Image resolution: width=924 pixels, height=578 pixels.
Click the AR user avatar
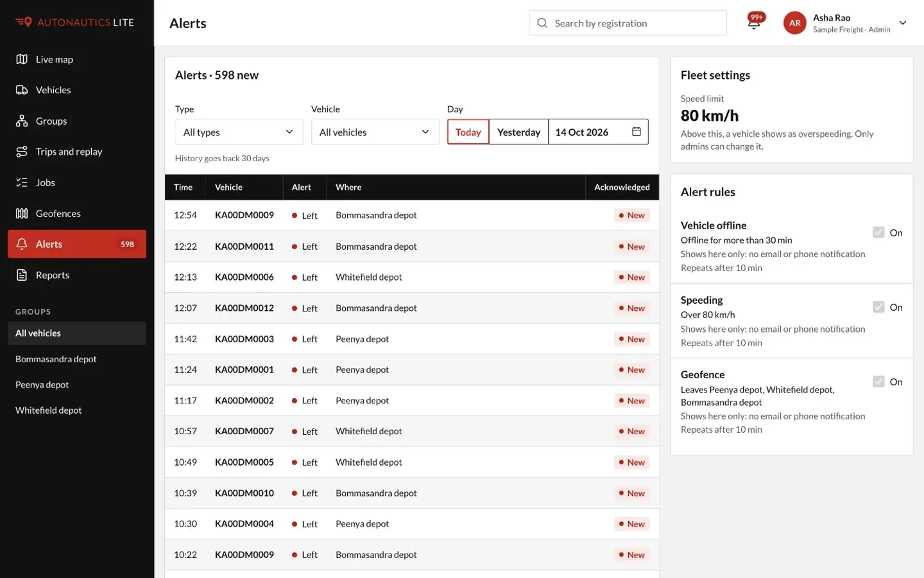[794, 23]
